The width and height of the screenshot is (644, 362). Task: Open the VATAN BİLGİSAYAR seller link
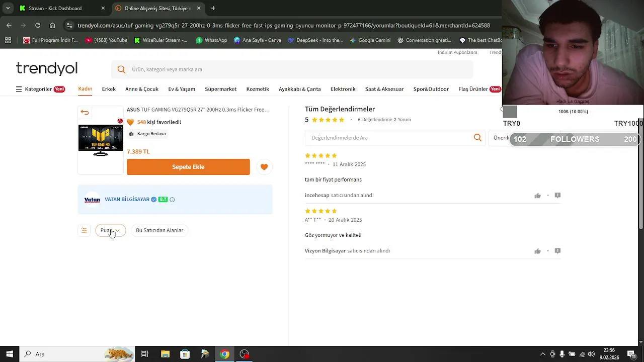click(x=127, y=200)
